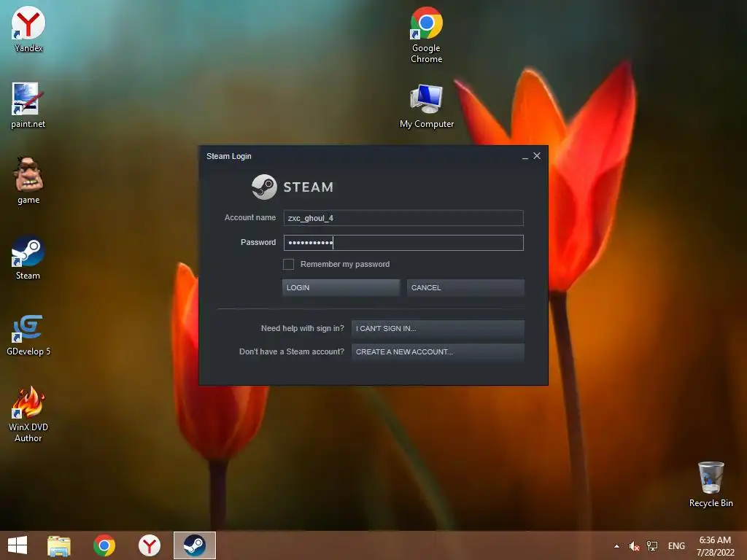
Task: Open Yandex browser from the taskbar
Action: pyautogui.click(x=150, y=545)
